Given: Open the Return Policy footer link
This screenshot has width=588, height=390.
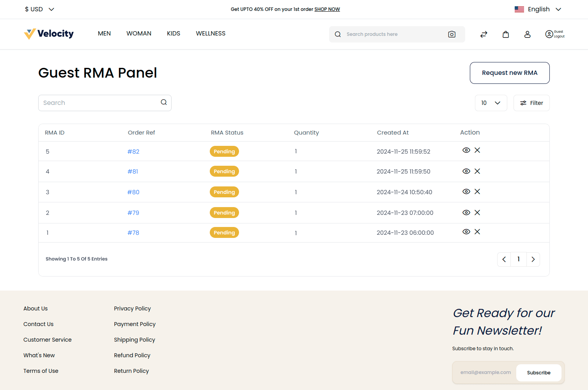Looking at the screenshot, I should click(x=131, y=371).
